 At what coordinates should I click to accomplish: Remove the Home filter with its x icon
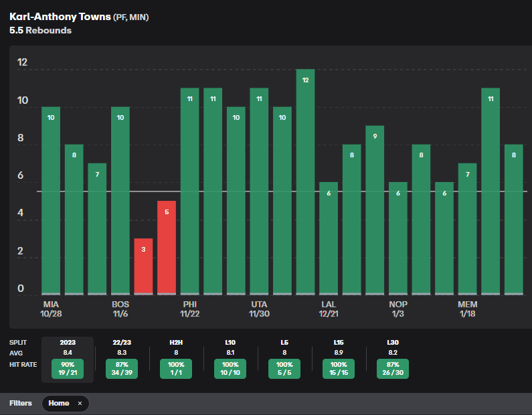click(x=80, y=404)
